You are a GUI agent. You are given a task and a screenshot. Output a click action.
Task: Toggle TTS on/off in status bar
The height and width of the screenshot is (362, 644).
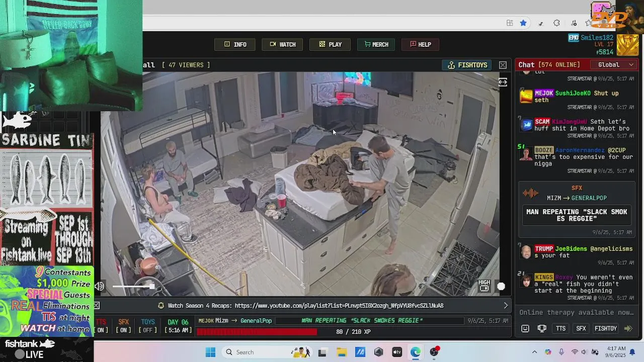click(101, 326)
